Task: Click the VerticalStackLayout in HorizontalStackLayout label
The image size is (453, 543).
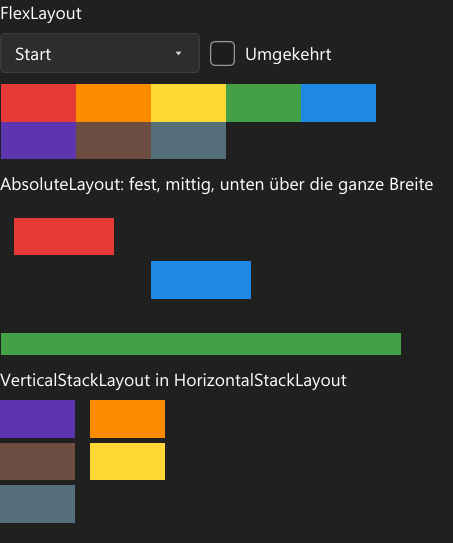Action: [x=173, y=380]
